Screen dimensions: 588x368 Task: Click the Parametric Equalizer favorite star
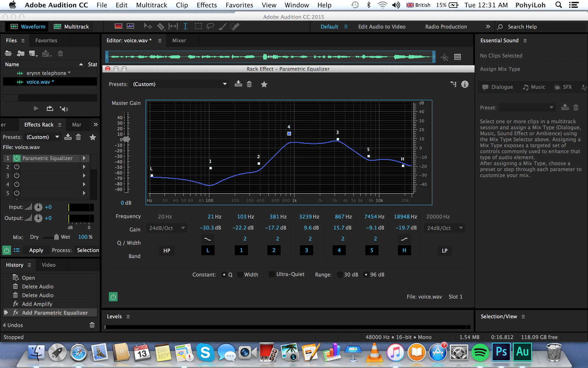pos(264,84)
